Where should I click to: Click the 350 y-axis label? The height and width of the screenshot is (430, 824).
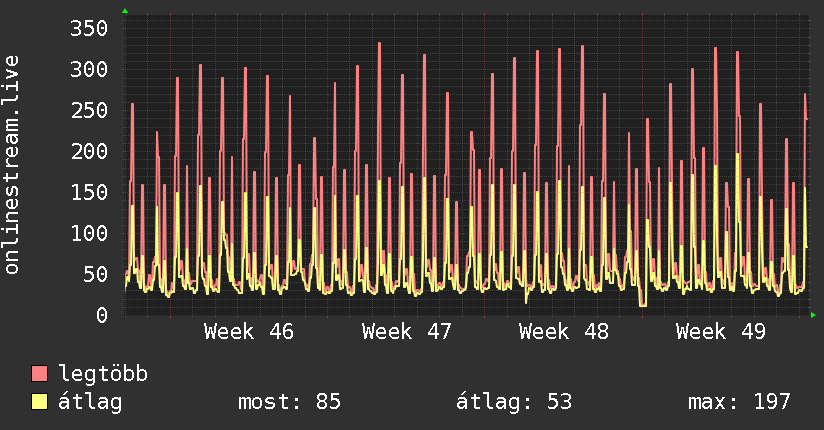(89, 28)
